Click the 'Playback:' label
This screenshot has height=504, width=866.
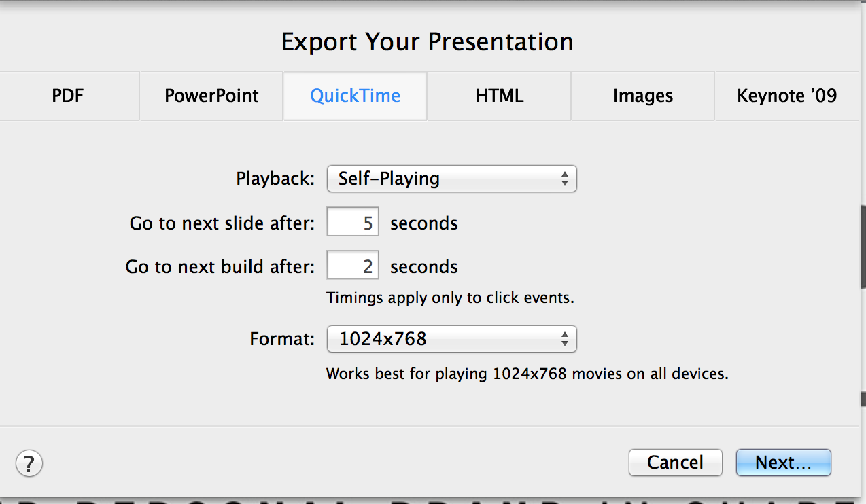(x=275, y=179)
